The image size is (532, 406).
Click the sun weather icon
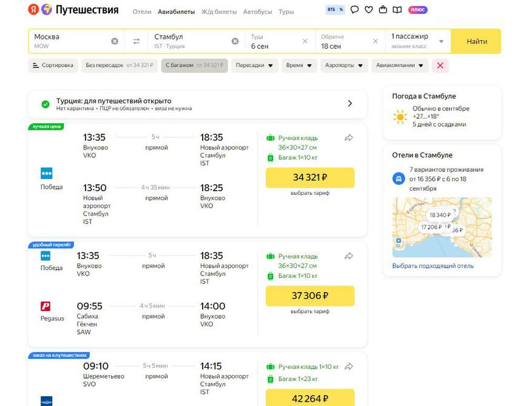400,117
